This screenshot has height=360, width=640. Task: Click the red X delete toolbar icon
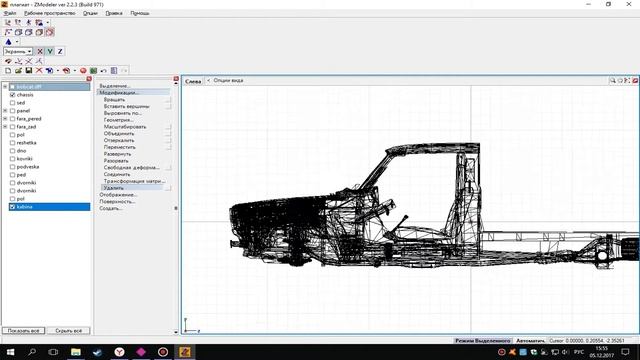pyautogui.click(x=39, y=71)
